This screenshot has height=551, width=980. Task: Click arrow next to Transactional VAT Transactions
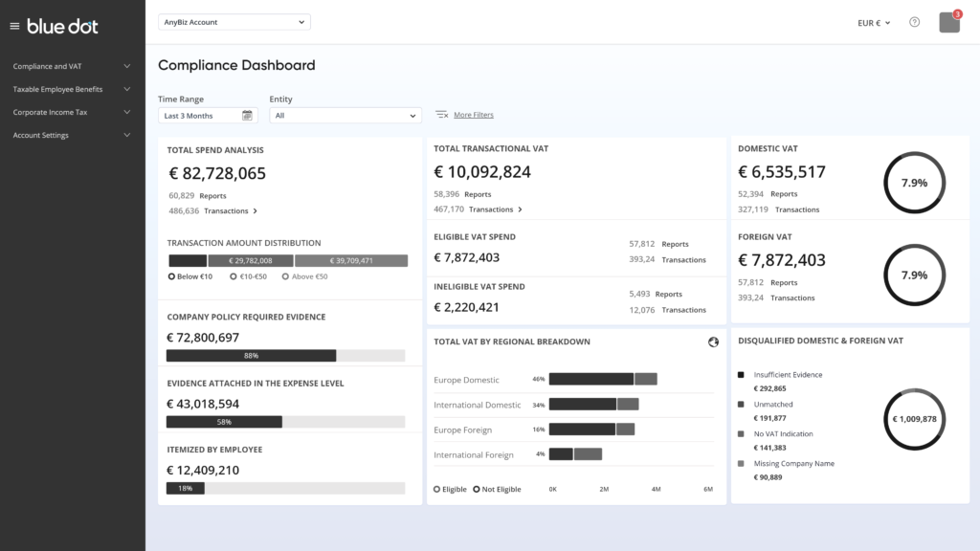coord(521,209)
